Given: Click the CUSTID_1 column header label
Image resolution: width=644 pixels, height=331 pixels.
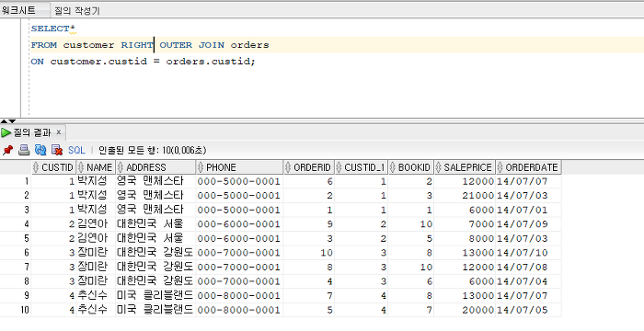Looking at the screenshot, I should pyautogui.click(x=364, y=167).
